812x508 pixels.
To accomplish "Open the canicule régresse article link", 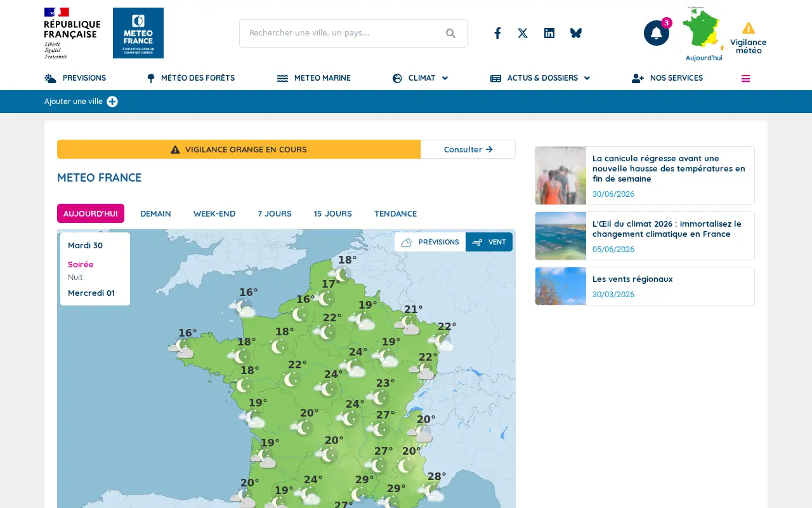I will pyautogui.click(x=669, y=168).
